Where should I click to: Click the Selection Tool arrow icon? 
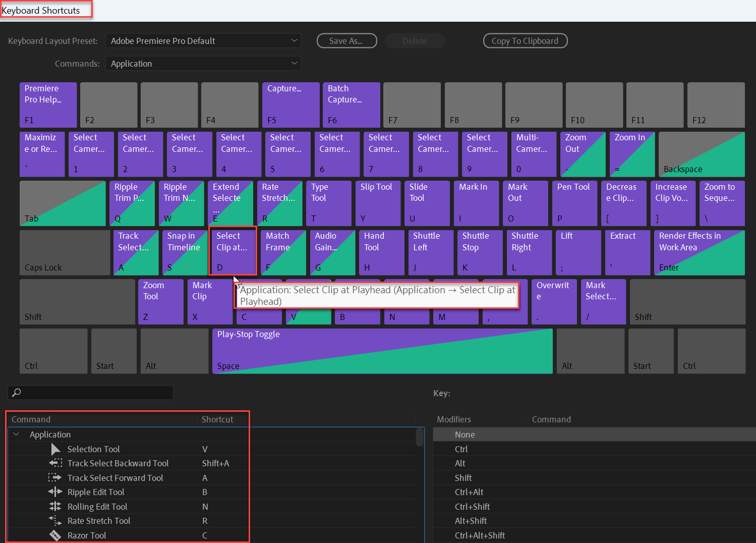coord(55,449)
